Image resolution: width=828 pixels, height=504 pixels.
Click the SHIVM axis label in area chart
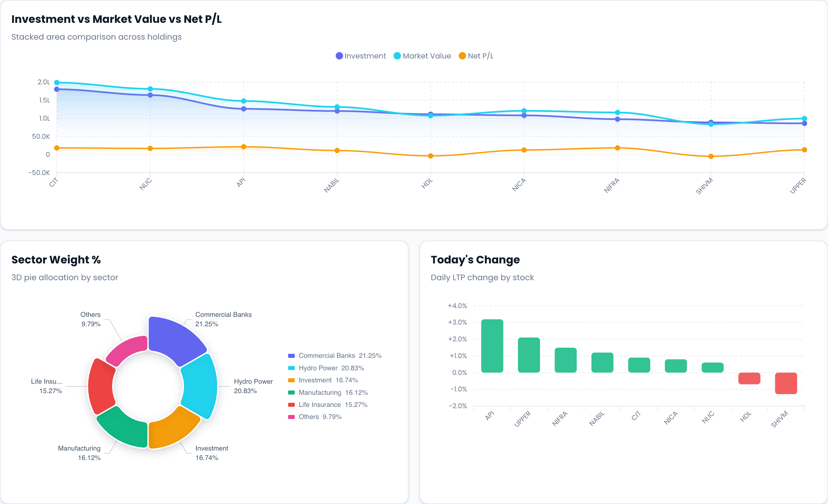click(704, 186)
